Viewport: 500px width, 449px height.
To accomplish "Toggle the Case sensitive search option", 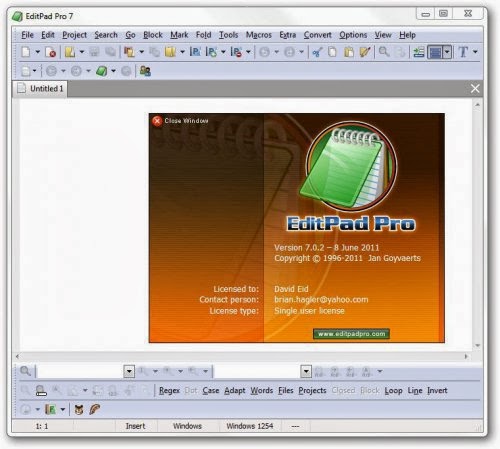I will 211,390.
